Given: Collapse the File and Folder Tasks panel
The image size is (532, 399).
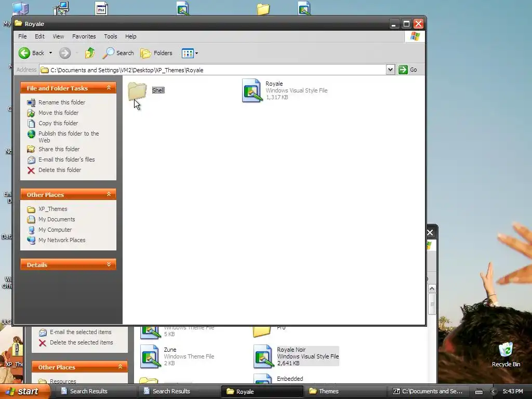Looking at the screenshot, I should click(x=109, y=88).
